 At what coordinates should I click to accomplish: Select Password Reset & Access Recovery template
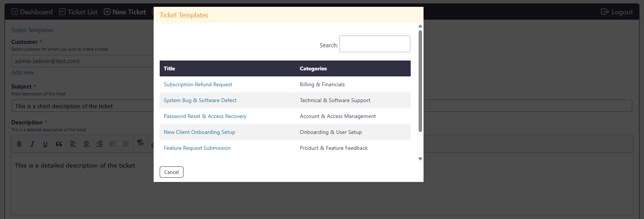205,116
